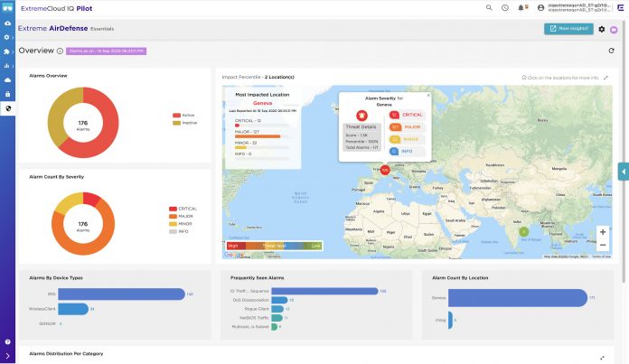Select CRITICAL in the Alarm Severity popup
The image size is (629, 364).
pos(407,115)
